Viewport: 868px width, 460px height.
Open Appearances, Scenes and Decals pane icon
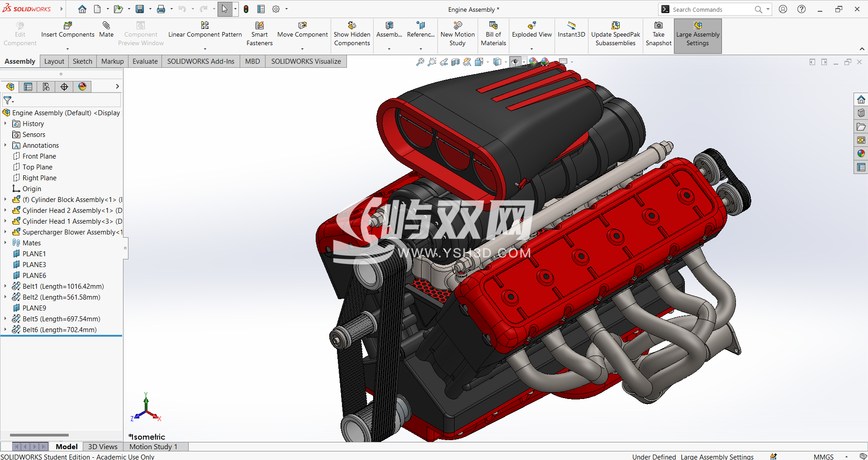pyautogui.click(x=861, y=154)
